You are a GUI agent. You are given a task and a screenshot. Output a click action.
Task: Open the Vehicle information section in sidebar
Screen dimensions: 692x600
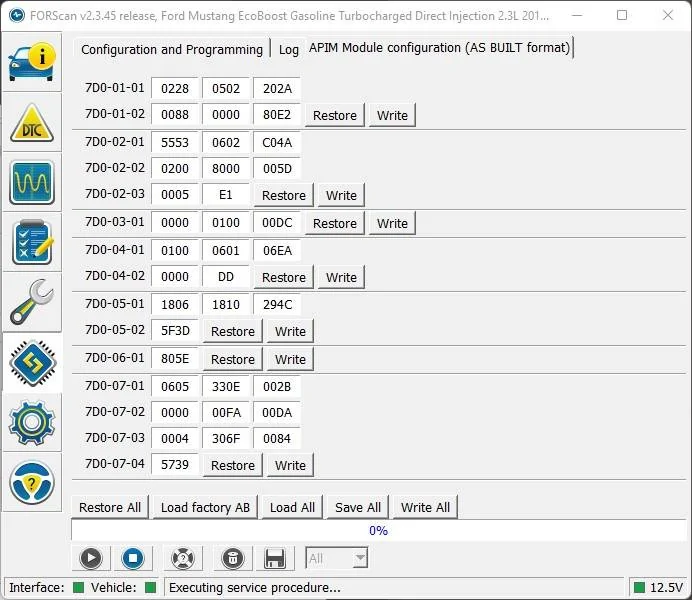click(32, 61)
